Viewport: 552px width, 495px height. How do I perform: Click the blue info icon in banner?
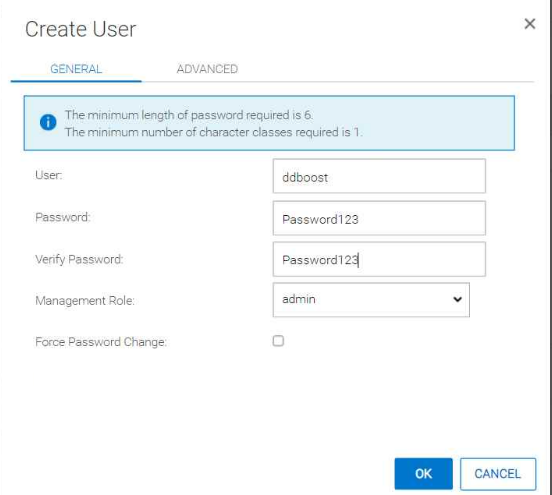[x=48, y=122]
